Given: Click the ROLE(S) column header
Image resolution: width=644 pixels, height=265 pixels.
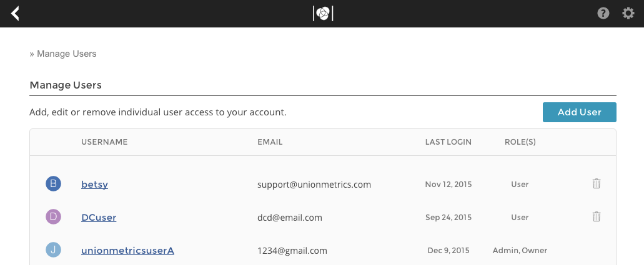Looking at the screenshot, I should coord(520,142).
